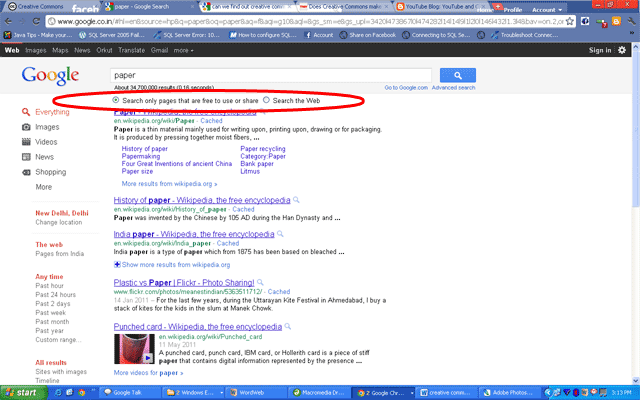The width and height of the screenshot is (640, 400).
Task: Open the Cached link for India paper
Action: 228,243
